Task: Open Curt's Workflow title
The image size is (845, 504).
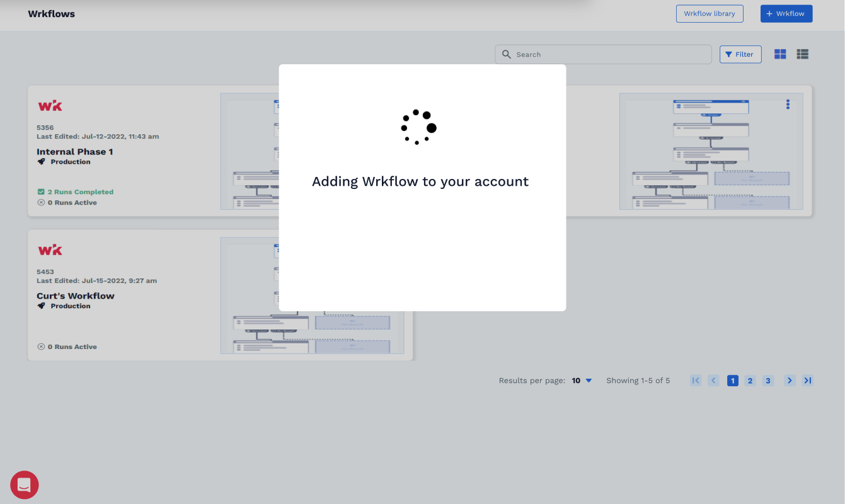Action: pyautogui.click(x=76, y=296)
